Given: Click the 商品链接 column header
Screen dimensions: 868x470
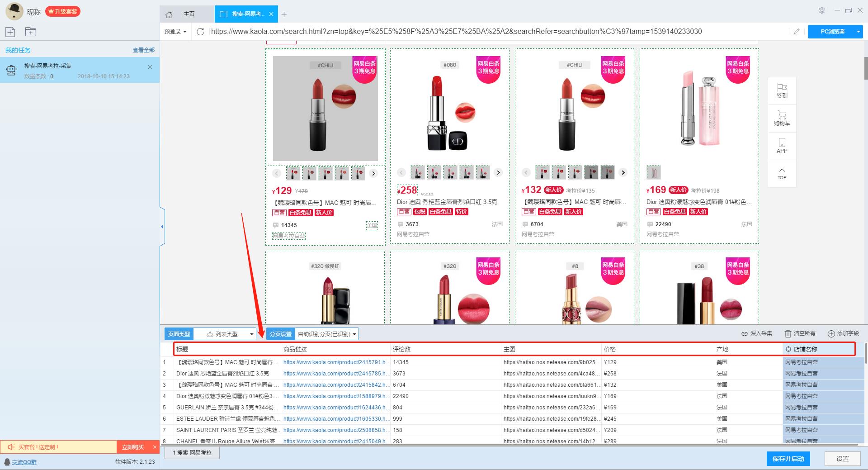Looking at the screenshot, I should click(335, 349).
